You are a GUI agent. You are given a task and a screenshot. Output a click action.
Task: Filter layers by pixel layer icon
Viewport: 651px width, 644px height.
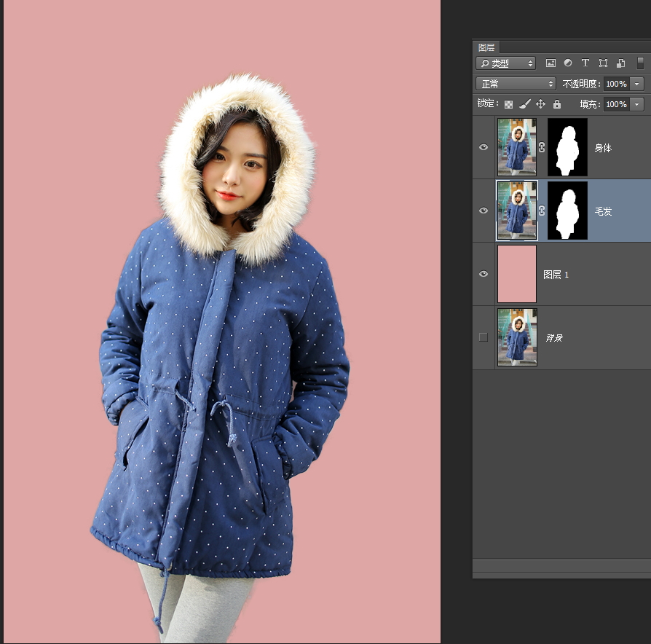pyautogui.click(x=551, y=63)
